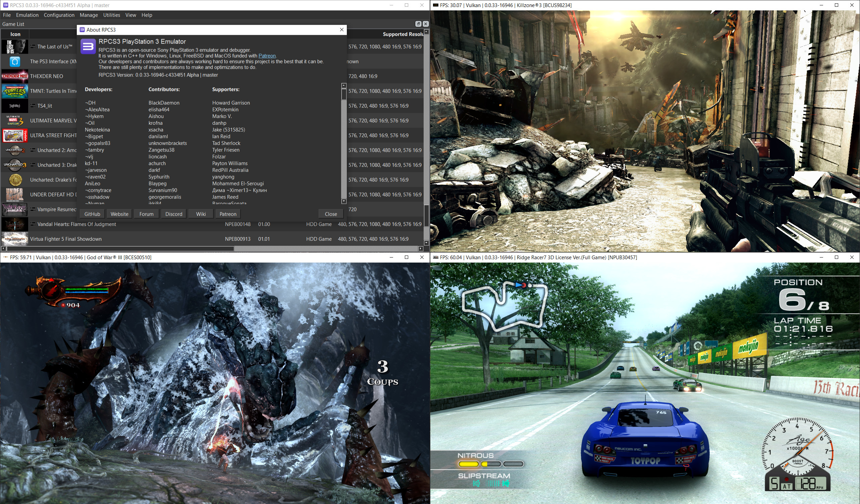The height and width of the screenshot is (504, 860).
Task: Maximize the Ridge Racer7 window
Action: tap(837, 257)
